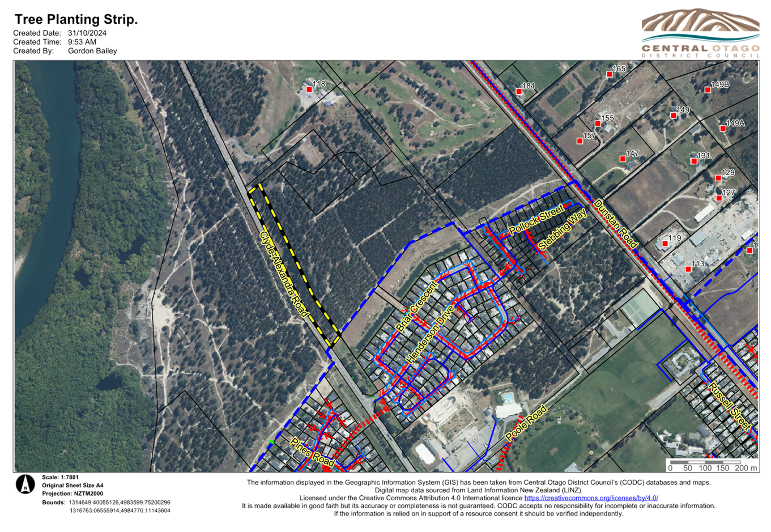The image size is (771, 532).
Task: Select the red marker beside label 149
Action: click(x=674, y=116)
